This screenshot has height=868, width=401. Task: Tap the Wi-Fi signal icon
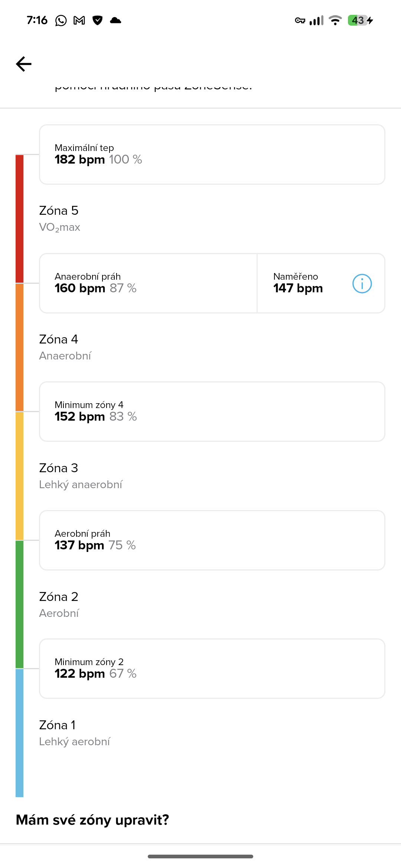coord(335,20)
